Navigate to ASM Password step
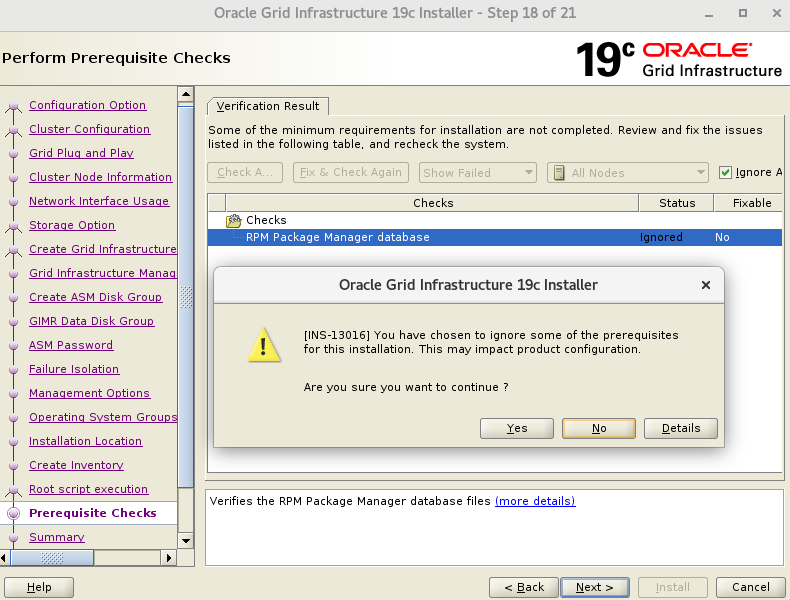 coord(71,345)
